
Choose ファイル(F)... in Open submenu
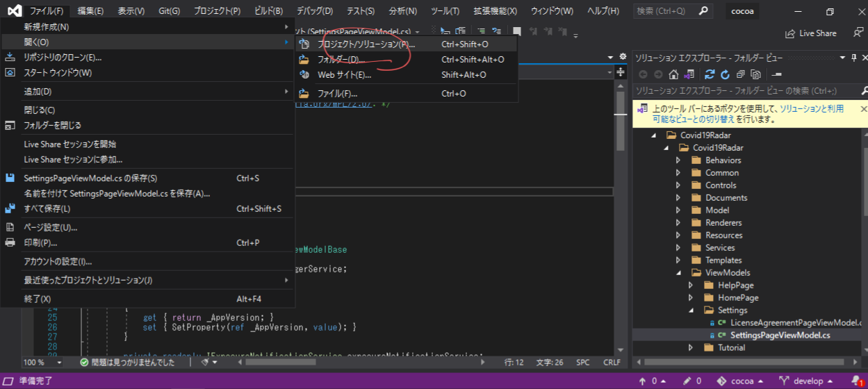click(406, 93)
